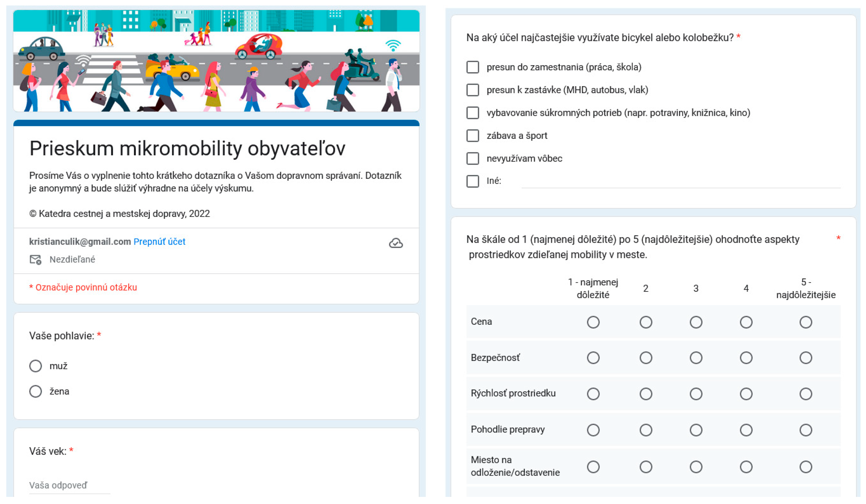
Task: Rate Miesto na odloženie/odstavenie as 2
Action: [646, 467]
